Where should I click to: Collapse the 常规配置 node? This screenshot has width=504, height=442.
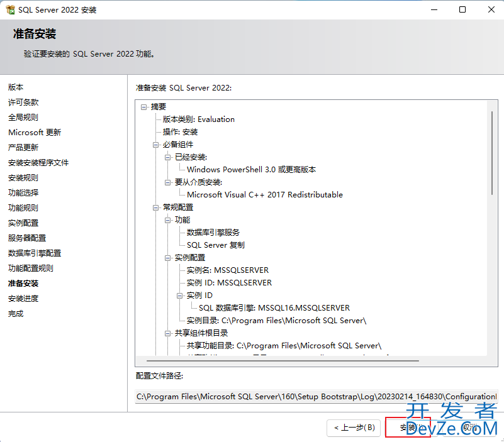click(155, 208)
